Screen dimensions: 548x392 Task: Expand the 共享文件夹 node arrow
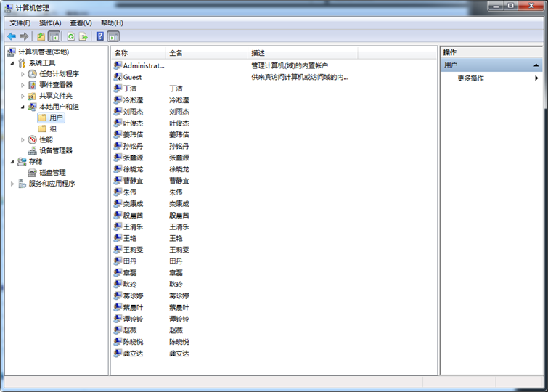tap(23, 96)
